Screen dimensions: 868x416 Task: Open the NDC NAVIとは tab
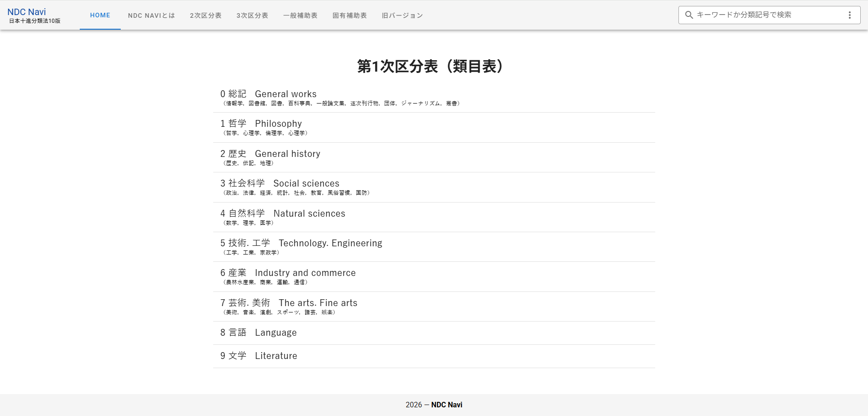[x=151, y=16]
